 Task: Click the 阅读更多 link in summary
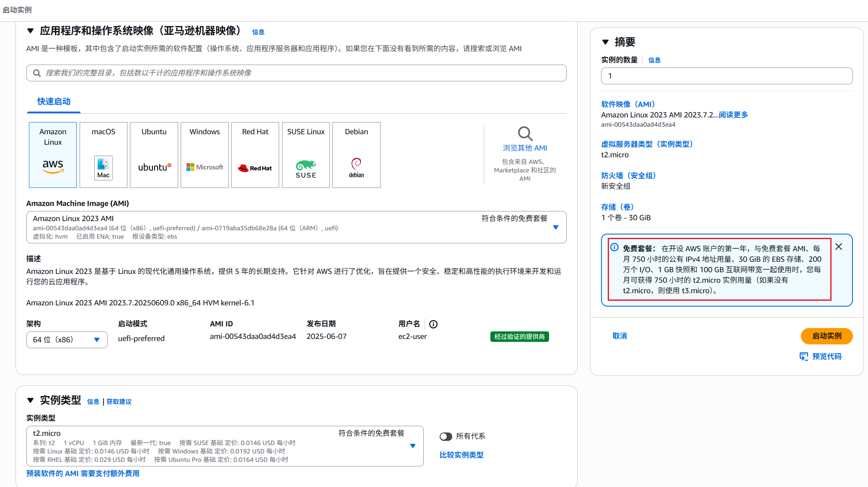tap(733, 115)
